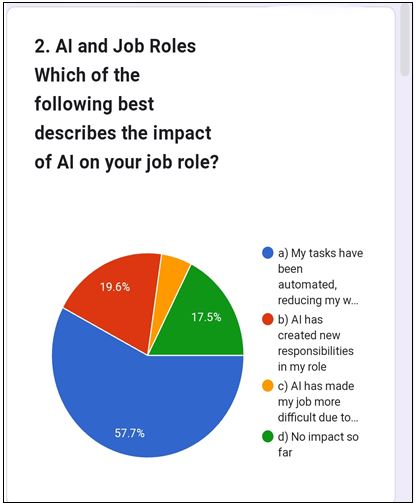Click the orange legend dot for option c
This screenshot has width=417, height=504.
(268, 386)
